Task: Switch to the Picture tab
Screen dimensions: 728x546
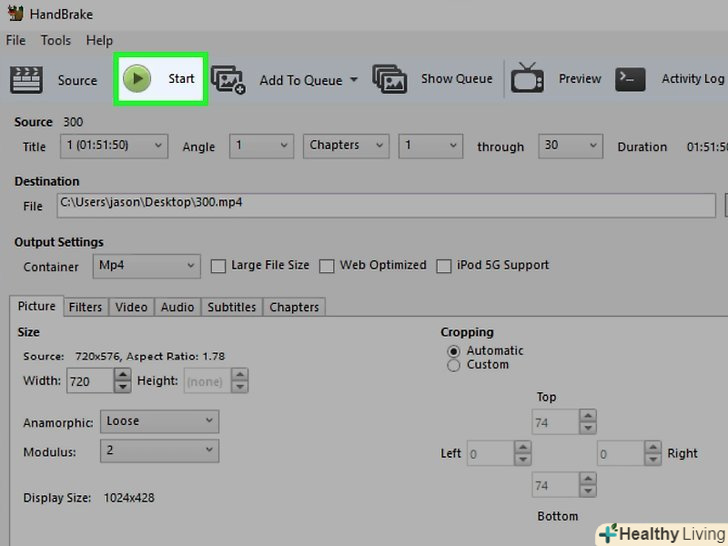Action: (x=36, y=306)
